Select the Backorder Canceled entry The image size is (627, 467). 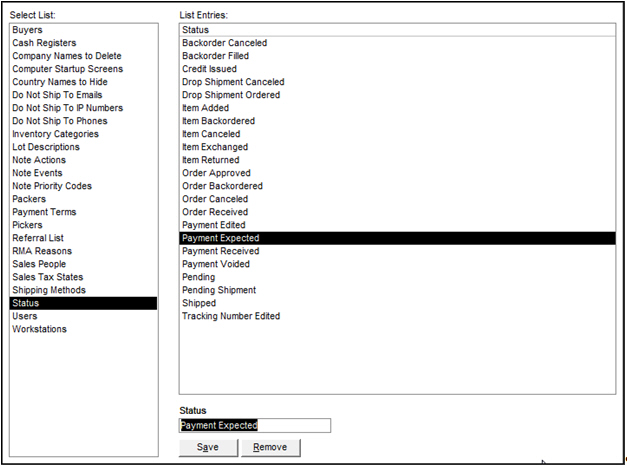224,43
